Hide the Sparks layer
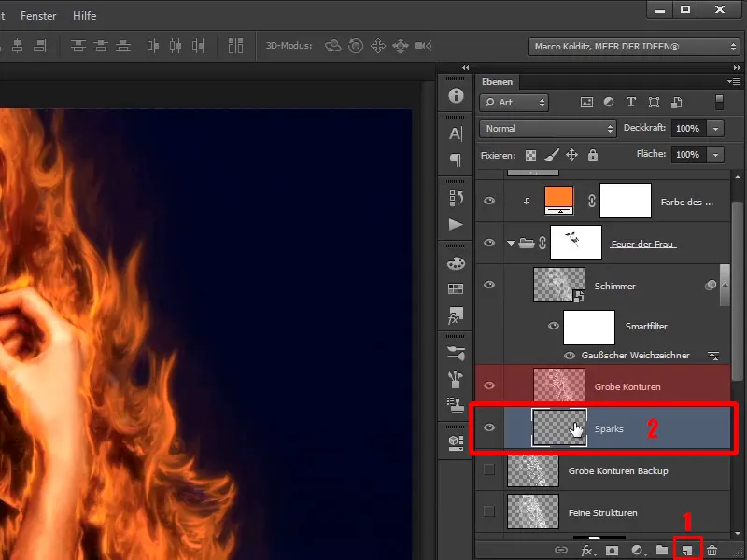 (x=489, y=427)
